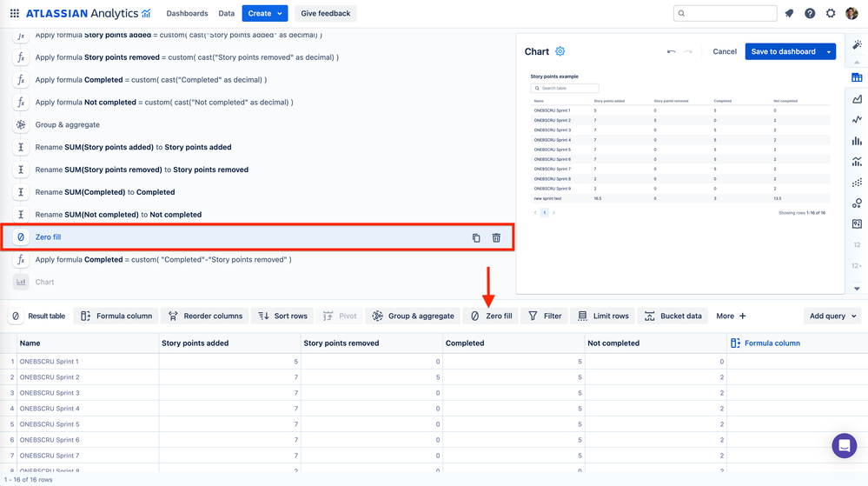Select the Zero fill step row
Viewport: 868px width, 486px height.
(x=257, y=237)
